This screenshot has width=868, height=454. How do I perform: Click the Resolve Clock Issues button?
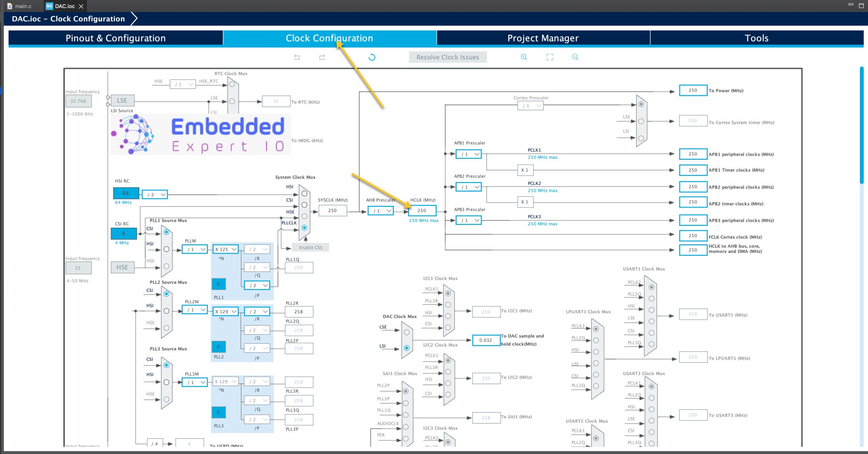(448, 57)
